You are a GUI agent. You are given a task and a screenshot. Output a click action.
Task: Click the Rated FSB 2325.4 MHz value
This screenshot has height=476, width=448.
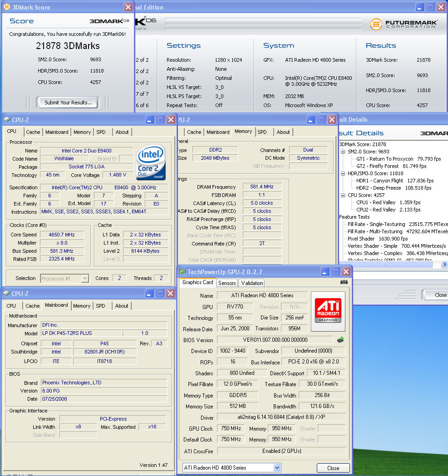(x=62, y=259)
